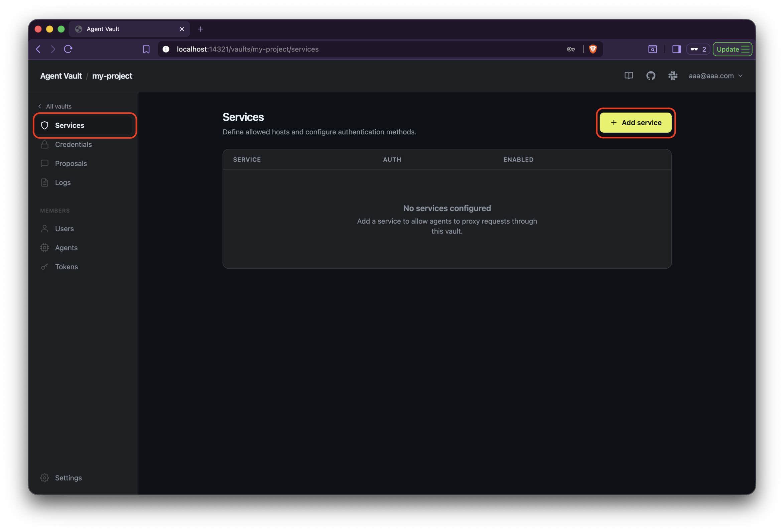This screenshot has height=532, width=784.
Task: Click the browser forward arrow
Action: [53, 49]
